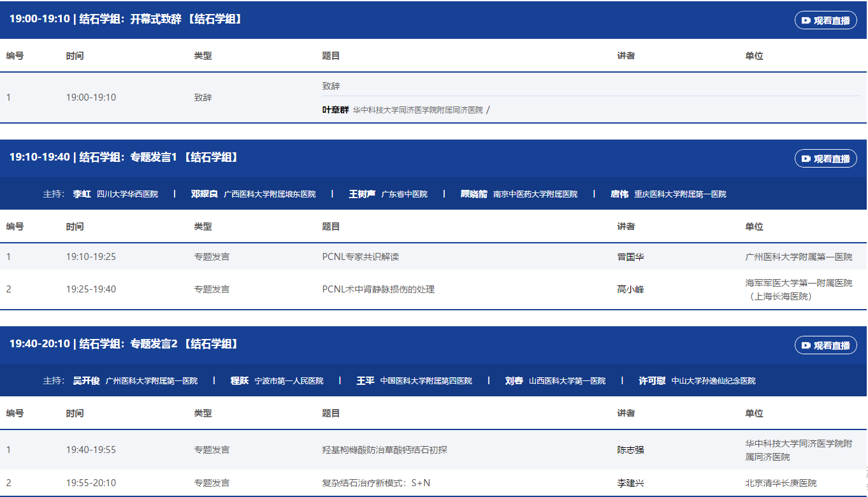Viewport: 868px width, 497px height.
Task: Select speaker 李建兴
Action: click(x=630, y=483)
